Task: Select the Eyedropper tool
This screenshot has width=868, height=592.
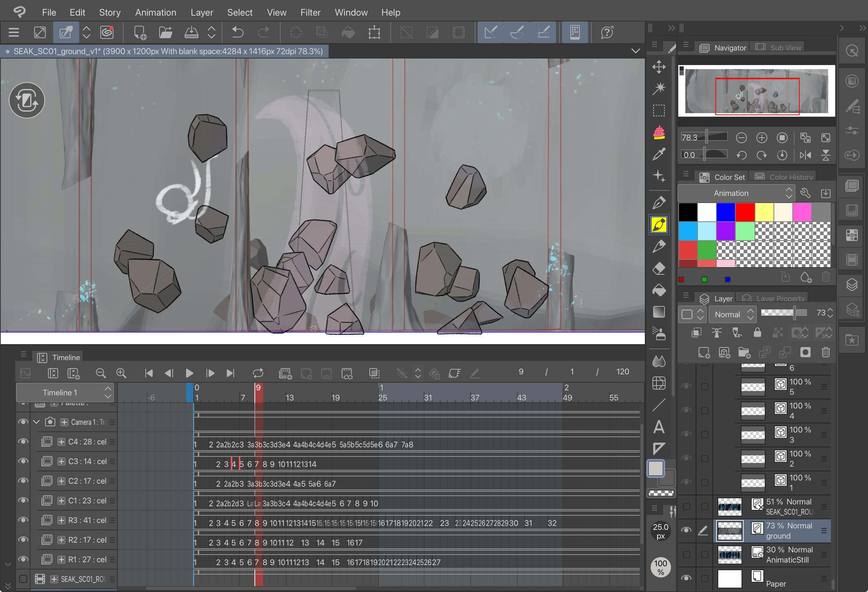Action: click(x=659, y=153)
